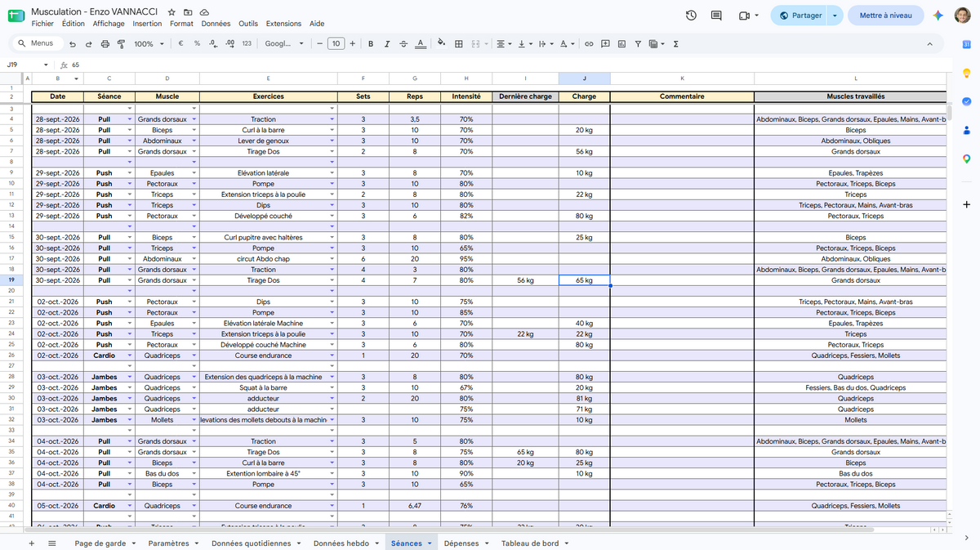Viewport: 980px width, 550px height.
Task: Insert a comment from toolbar
Action: click(605, 44)
